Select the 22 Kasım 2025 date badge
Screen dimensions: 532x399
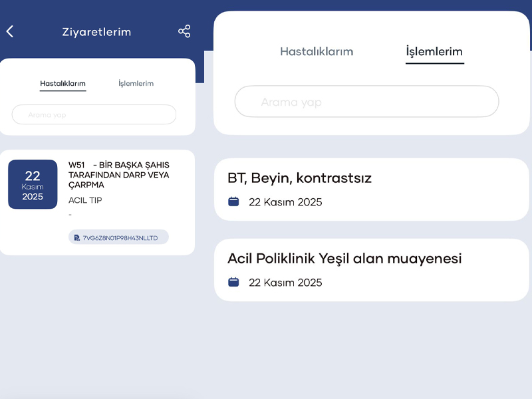33,184
